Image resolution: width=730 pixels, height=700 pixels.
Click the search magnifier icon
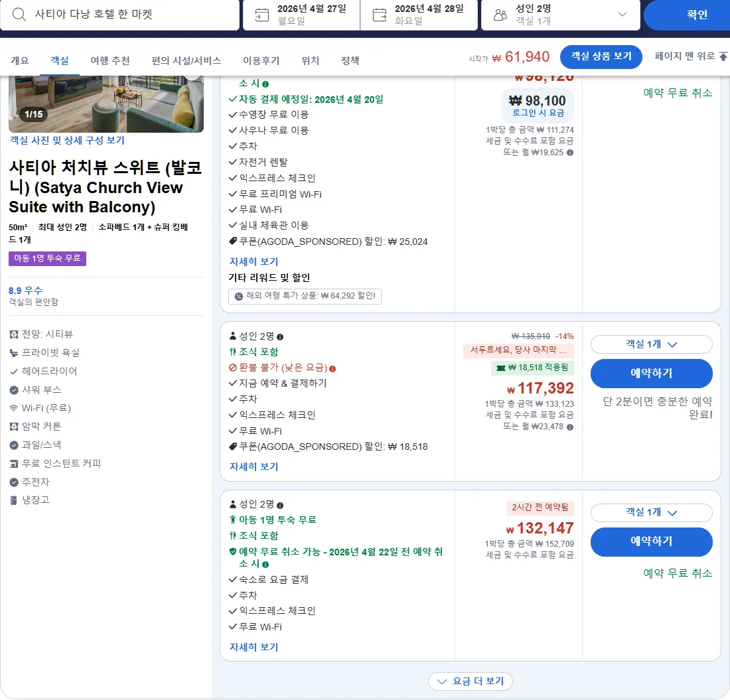[19, 15]
